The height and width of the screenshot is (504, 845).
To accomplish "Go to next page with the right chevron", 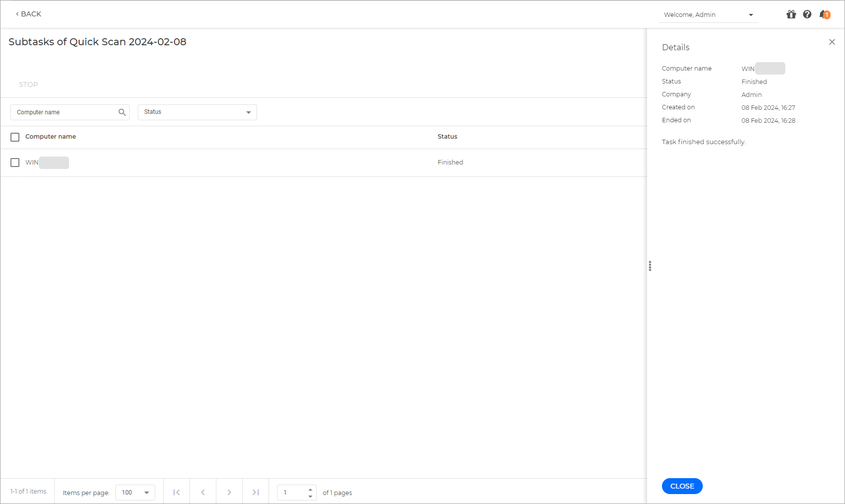I will coord(229,492).
